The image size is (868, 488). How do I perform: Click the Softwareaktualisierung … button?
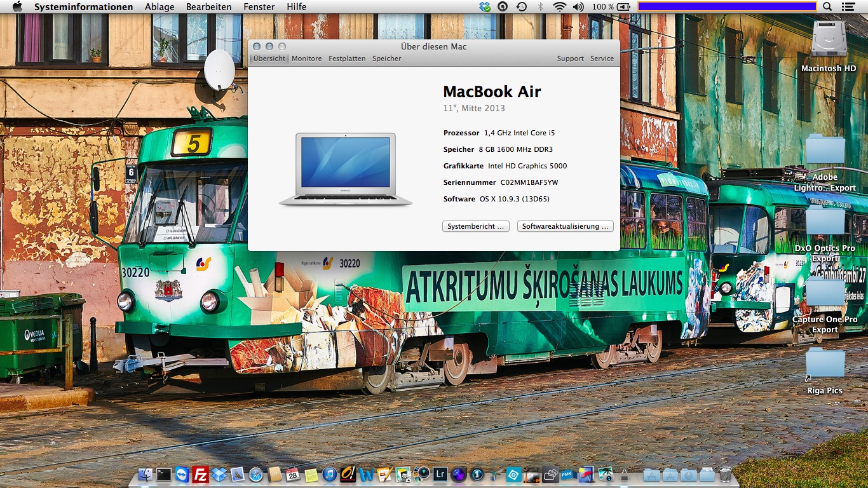566,226
